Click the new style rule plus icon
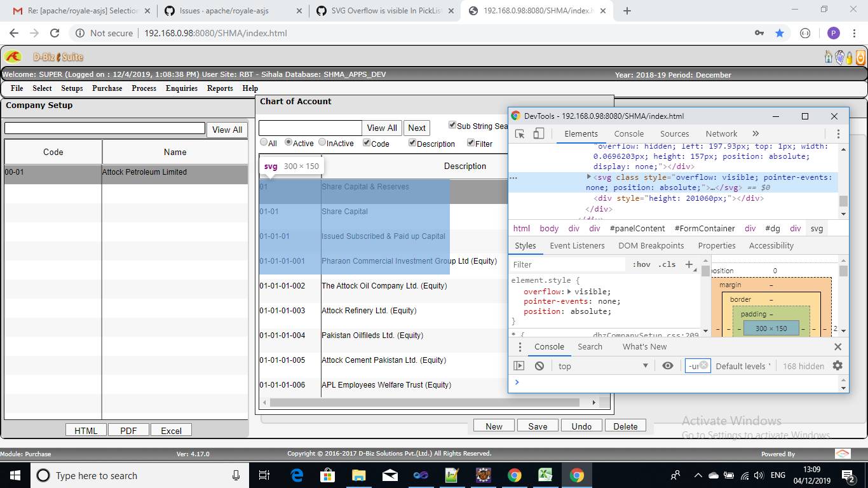The width and height of the screenshot is (868, 488). 689,264
